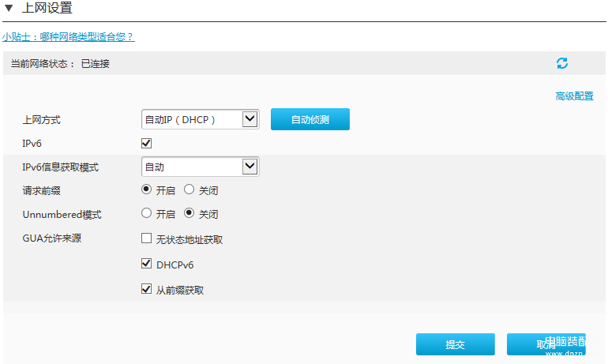
Task: Open the 上网方式 dropdown showing 自动IP (DHCP)
Action: click(200, 119)
